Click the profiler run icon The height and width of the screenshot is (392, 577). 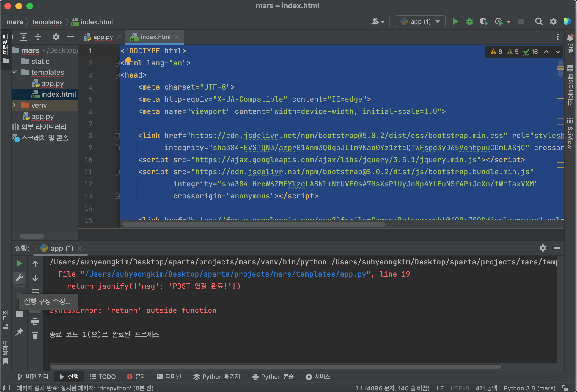pyautogui.click(x=499, y=21)
